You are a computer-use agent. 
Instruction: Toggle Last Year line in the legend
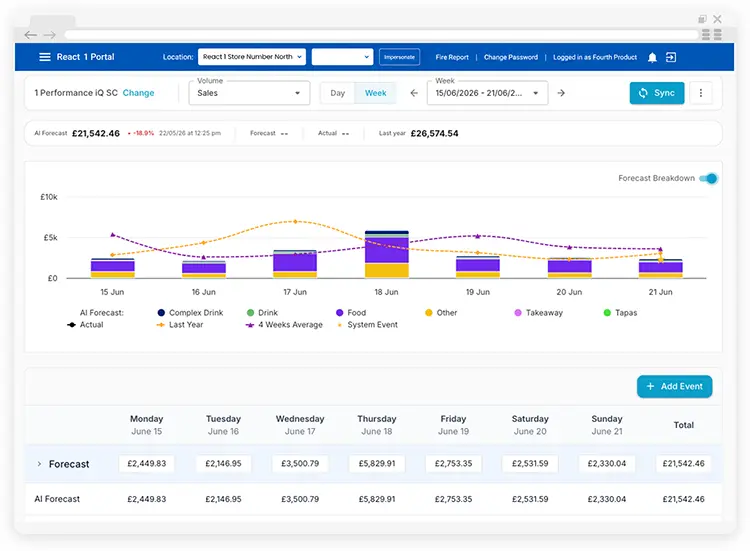[x=180, y=325]
